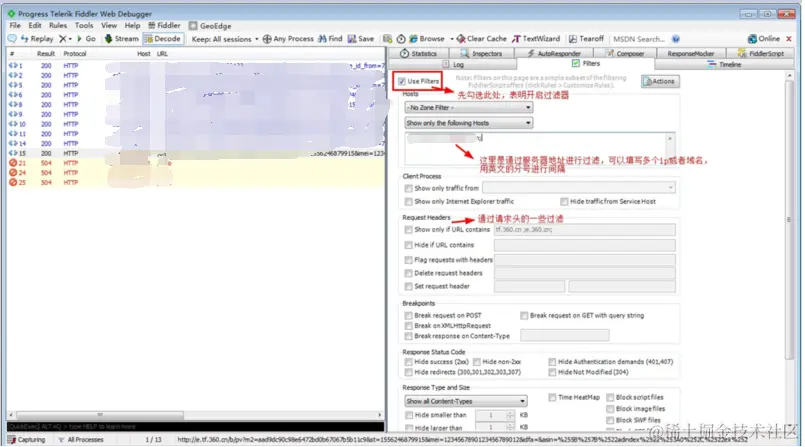Click the Online status indicator
Viewport: 805px width, 447px height.
764,39
